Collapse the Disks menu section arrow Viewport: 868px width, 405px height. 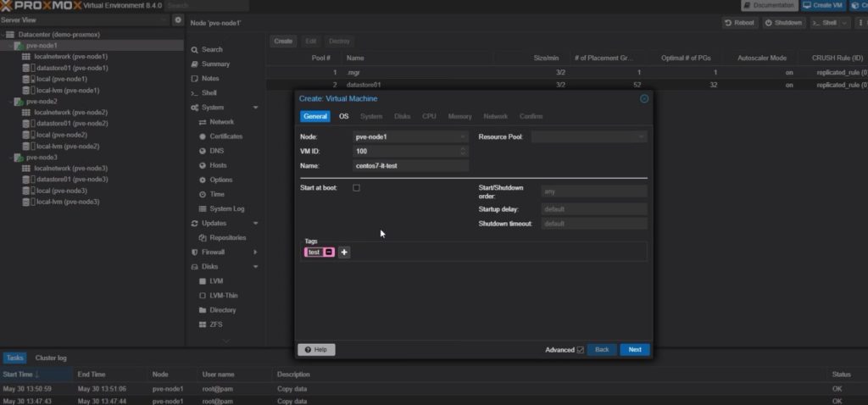255,266
